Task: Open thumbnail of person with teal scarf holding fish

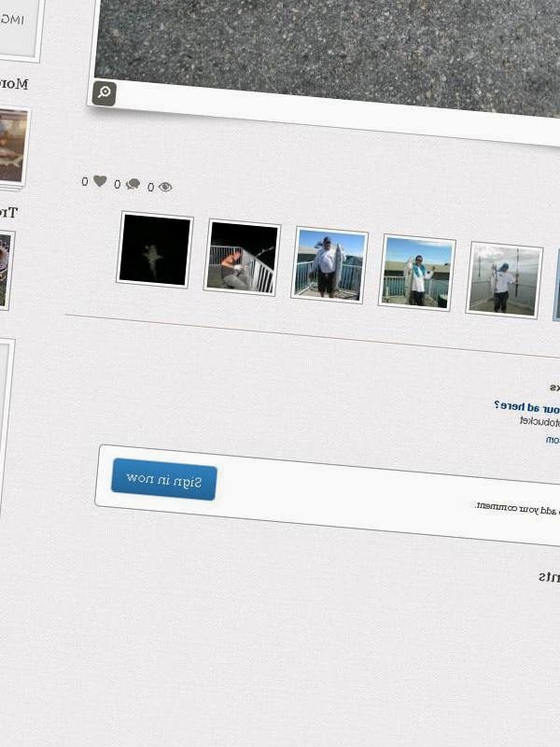Action: [417, 273]
